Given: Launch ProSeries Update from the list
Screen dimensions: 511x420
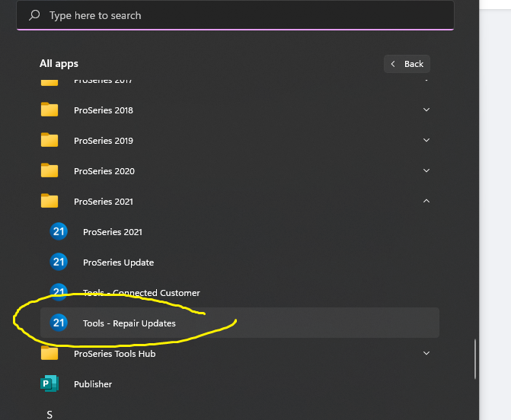Looking at the screenshot, I should click(118, 262).
